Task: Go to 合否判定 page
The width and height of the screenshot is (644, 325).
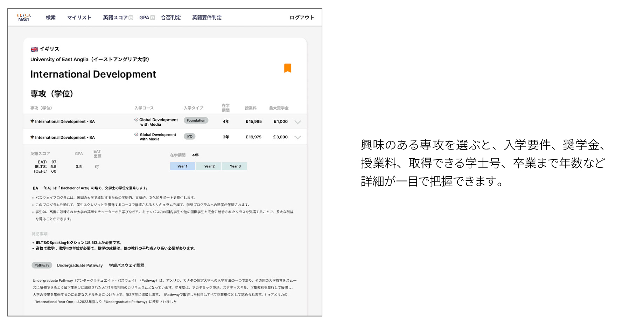Action: (171, 18)
